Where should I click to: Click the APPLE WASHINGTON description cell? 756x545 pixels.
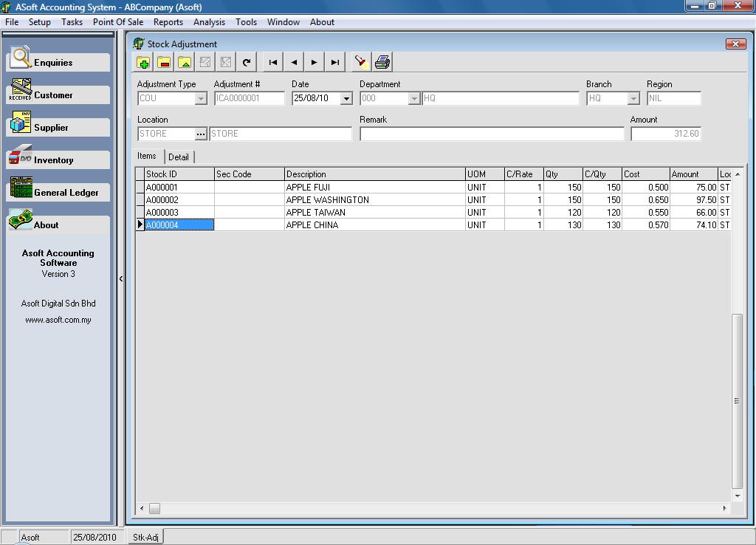pos(374,199)
